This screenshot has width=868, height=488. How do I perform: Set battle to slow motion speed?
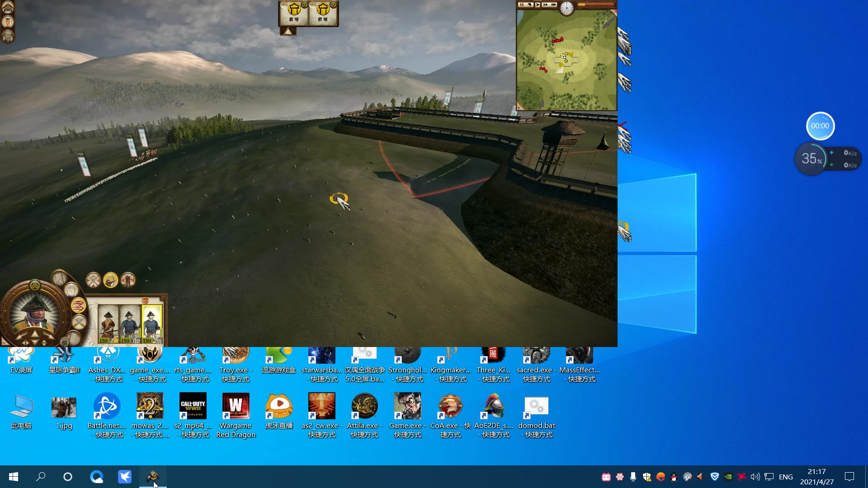tap(529, 5)
